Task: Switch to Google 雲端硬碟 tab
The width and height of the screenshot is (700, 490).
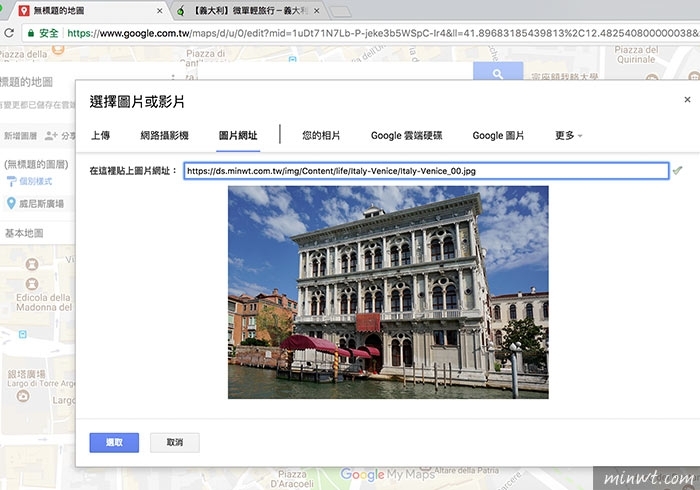Action: click(406, 135)
